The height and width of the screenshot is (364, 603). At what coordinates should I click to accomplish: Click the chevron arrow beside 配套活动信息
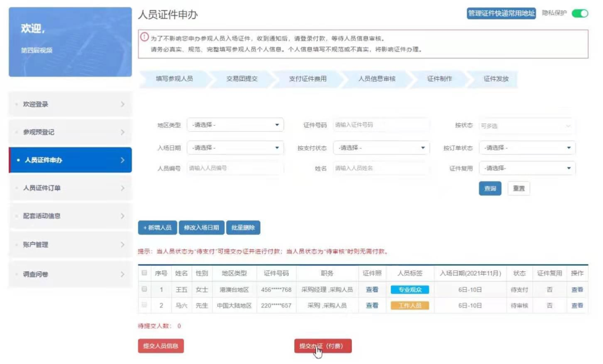click(123, 216)
